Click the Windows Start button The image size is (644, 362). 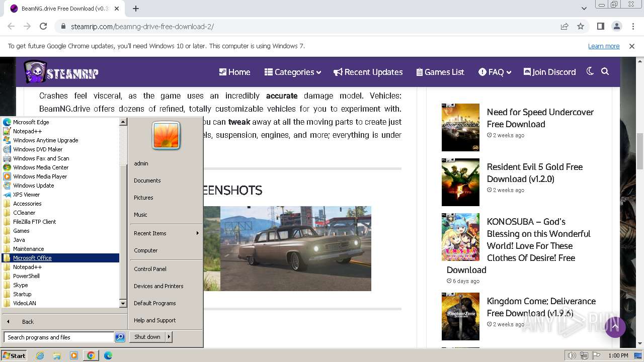point(14,355)
